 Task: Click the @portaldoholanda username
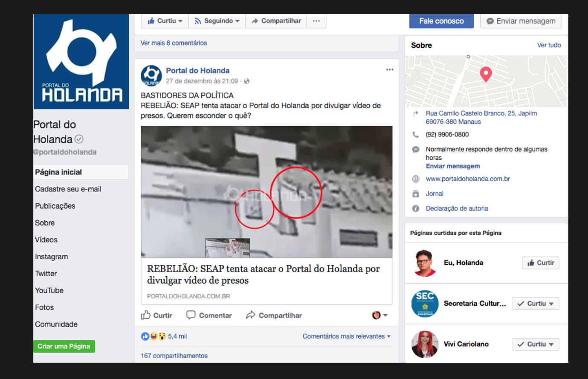click(x=65, y=152)
